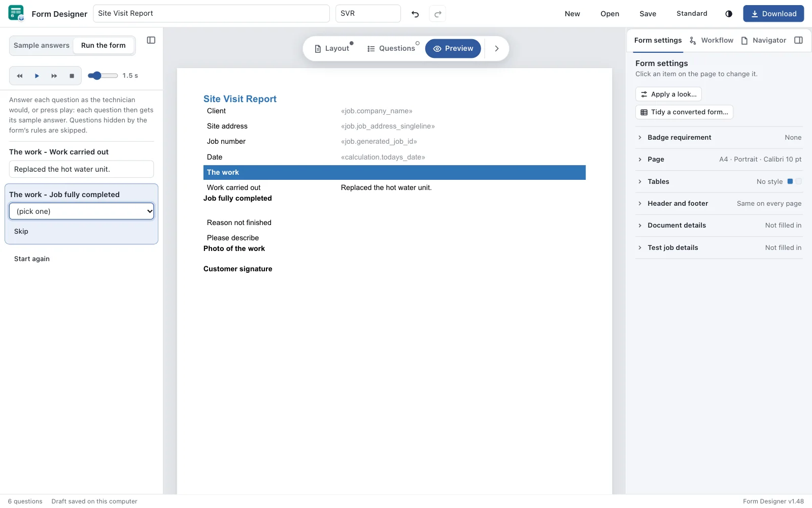The width and height of the screenshot is (812, 508).
Task: Open the Job fully completed pick-one dropdown
Action: click(x=82, y=211)
